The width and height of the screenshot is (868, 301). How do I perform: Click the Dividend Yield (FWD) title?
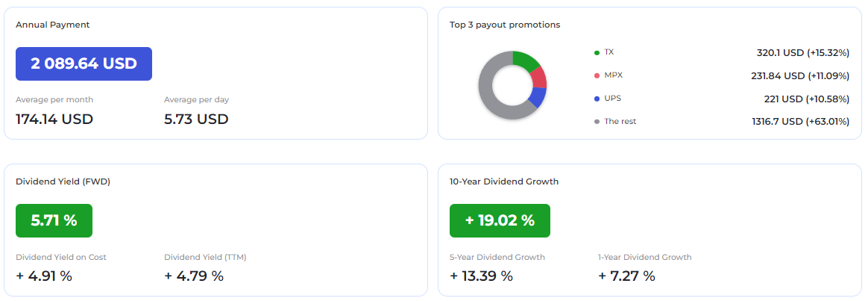coord(63,181)
